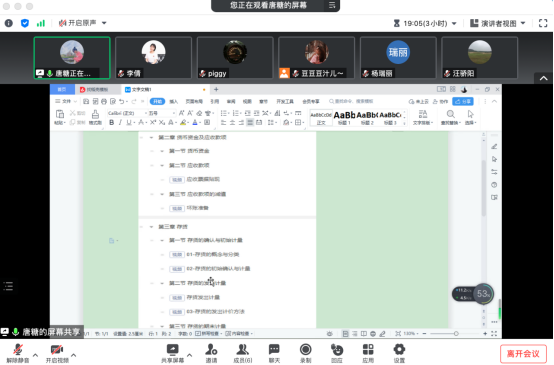Collapse the participant video strip arrow

tap(543, 78)
